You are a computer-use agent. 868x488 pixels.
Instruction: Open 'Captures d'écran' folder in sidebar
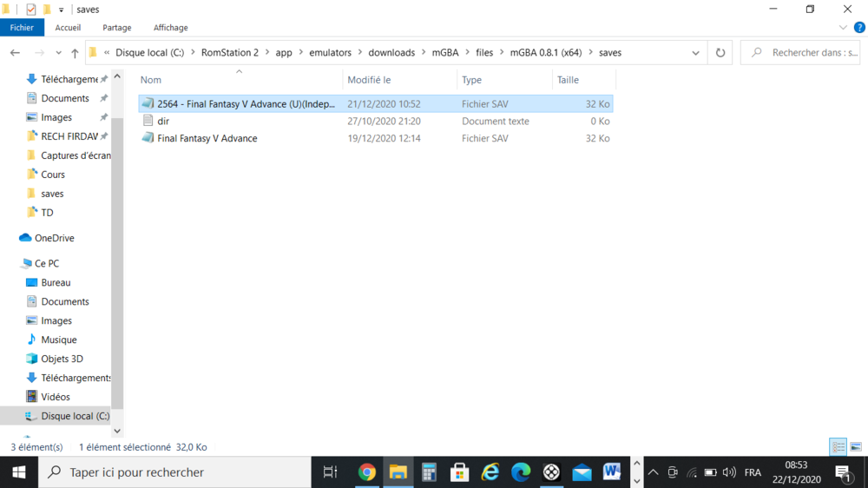(76, 155)
